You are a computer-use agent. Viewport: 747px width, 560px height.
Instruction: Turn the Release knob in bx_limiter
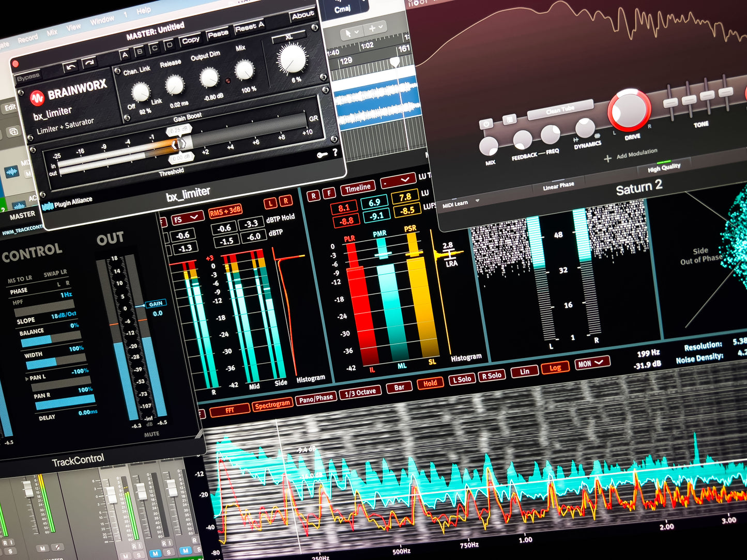[174, 84]
